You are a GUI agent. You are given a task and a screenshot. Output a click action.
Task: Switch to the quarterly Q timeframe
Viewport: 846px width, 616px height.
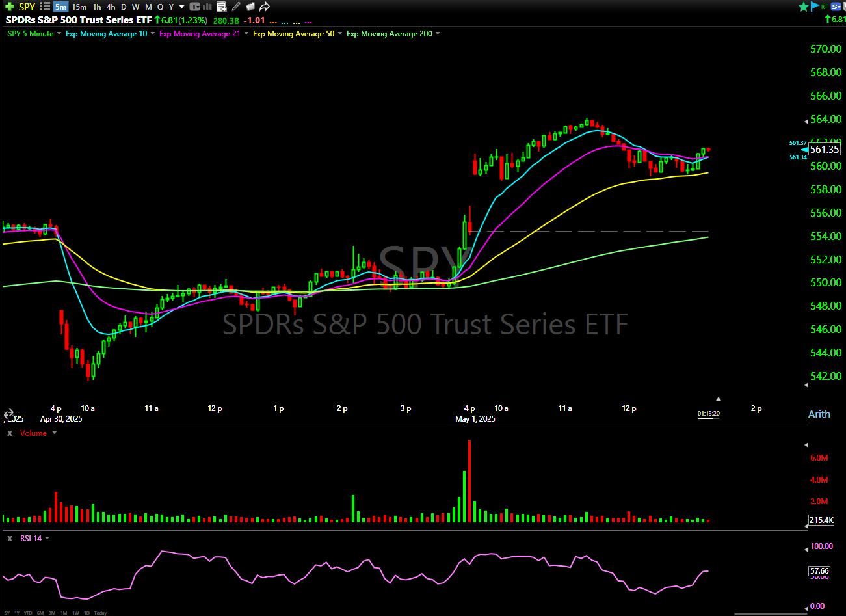coord(161,7)
